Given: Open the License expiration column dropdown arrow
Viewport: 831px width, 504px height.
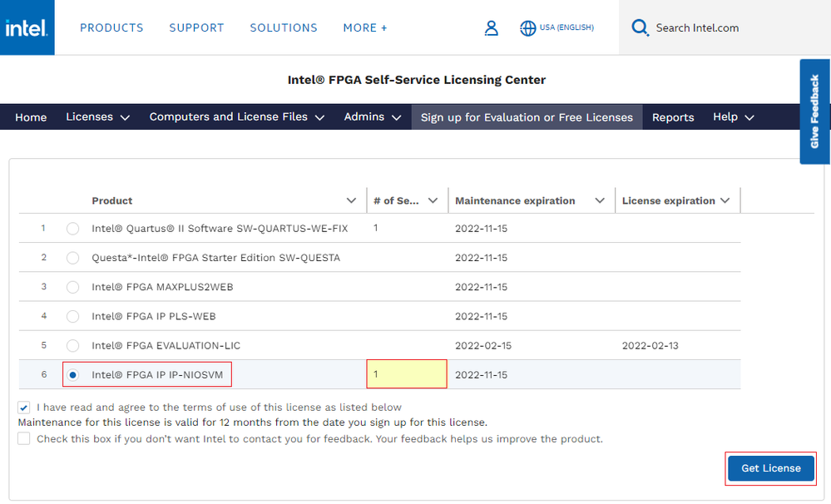Looking at the screenshot, I should [725, 200].
